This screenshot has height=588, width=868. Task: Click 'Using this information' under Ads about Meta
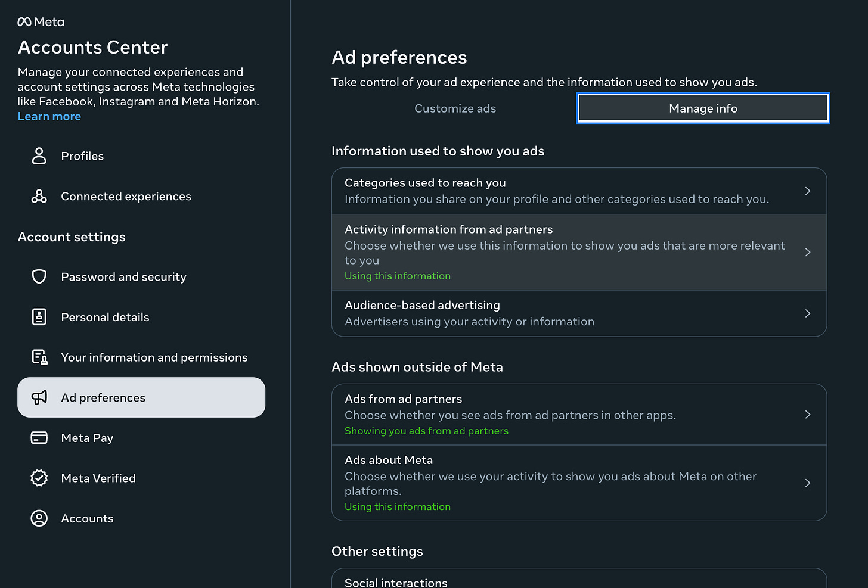[x=398, y=506]
